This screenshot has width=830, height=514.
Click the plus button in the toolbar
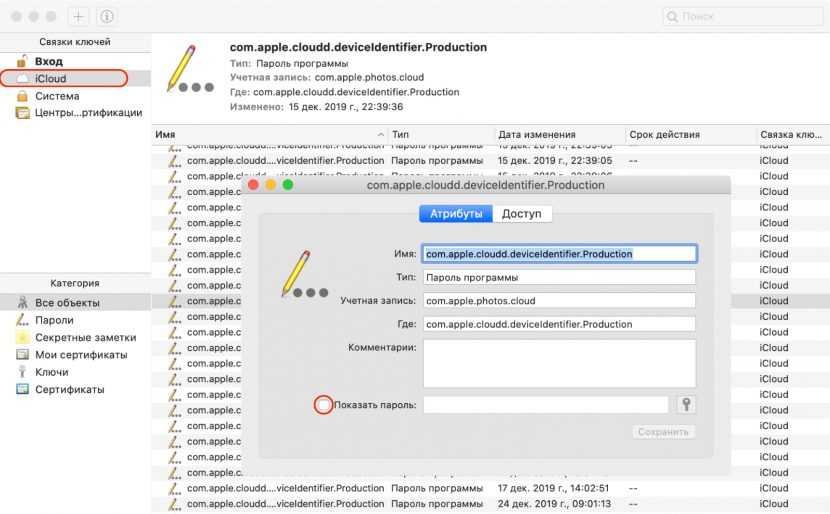(x=79, y=16)
